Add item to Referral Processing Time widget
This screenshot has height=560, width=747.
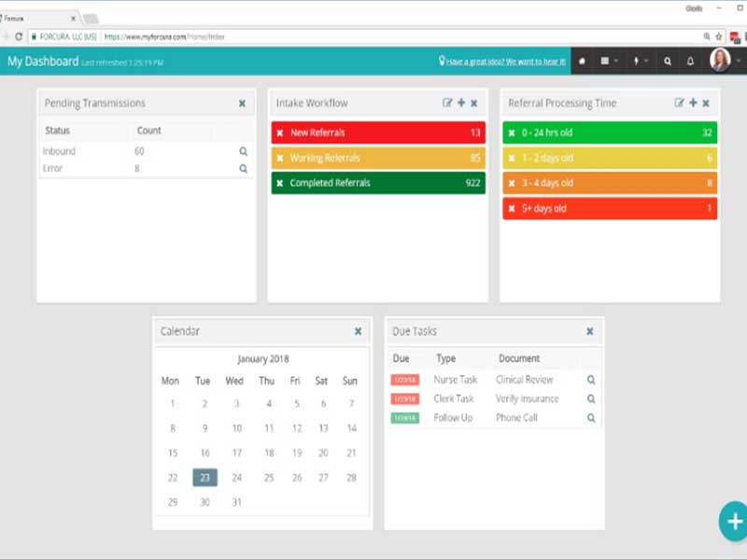tap(693, 103)
